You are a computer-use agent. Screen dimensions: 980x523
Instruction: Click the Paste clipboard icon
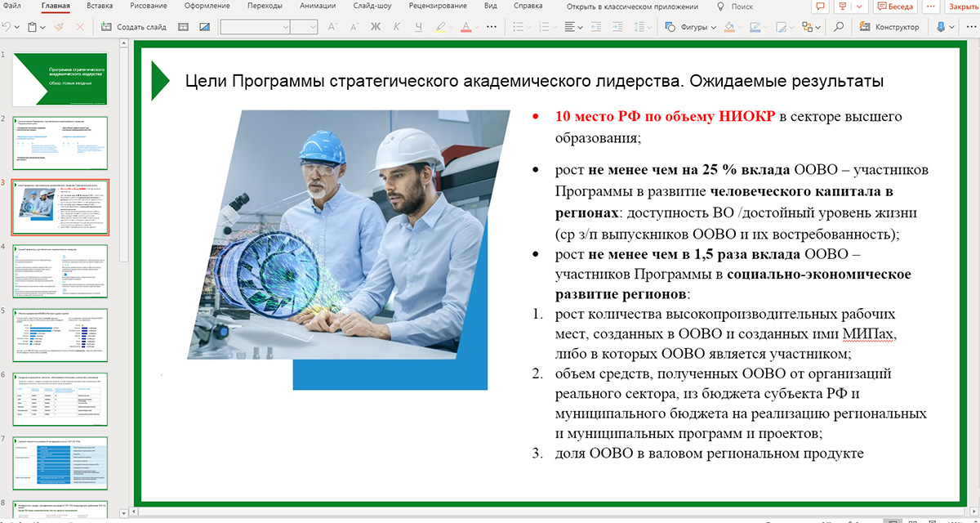(32, 27)
